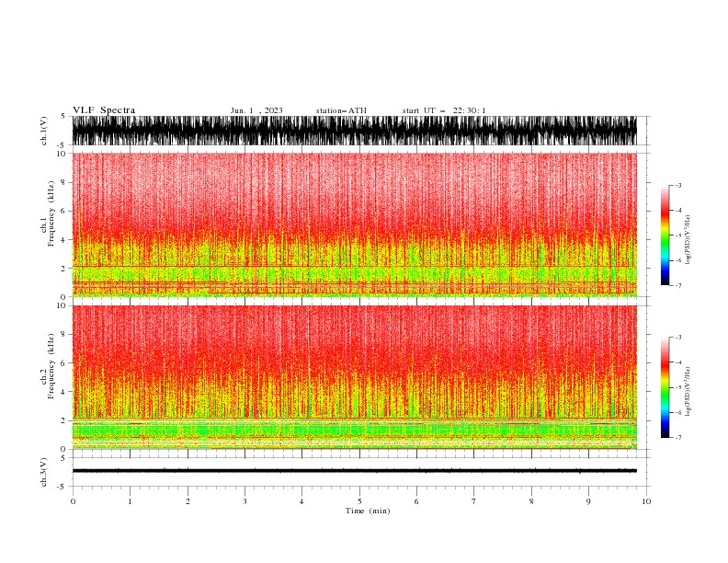
Task: Select the "start UT = 22:30:1" text
Action: [x=444, y=110]
